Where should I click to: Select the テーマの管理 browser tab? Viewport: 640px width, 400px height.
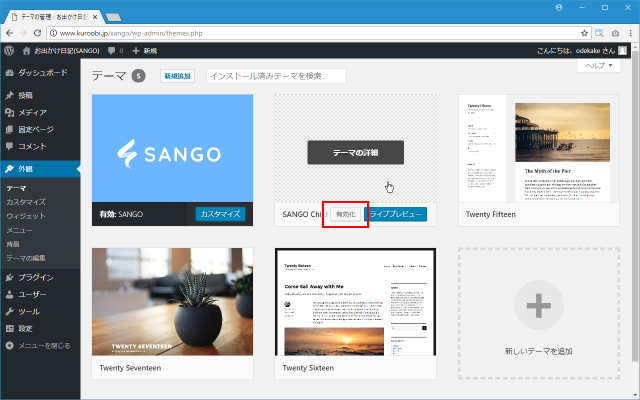tap(53, 17)
